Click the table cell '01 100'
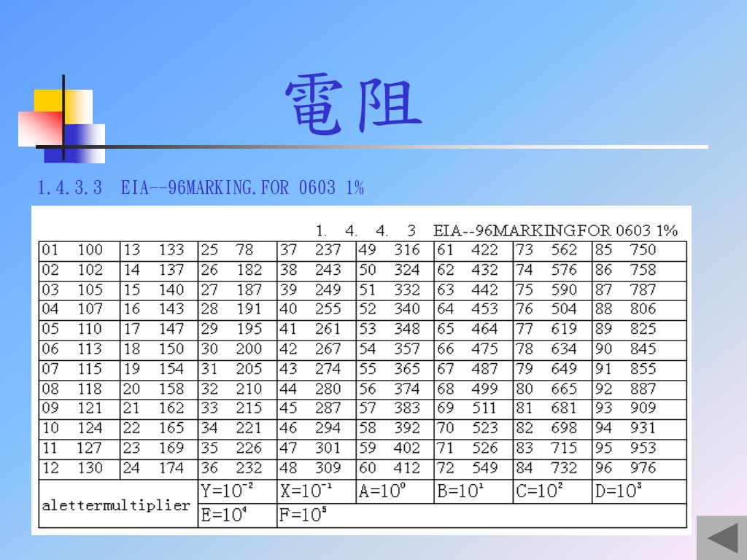 click(79, 251)
